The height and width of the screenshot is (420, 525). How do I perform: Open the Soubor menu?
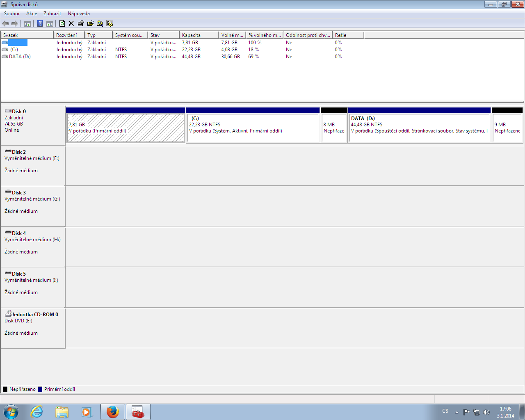click(12, 14)
